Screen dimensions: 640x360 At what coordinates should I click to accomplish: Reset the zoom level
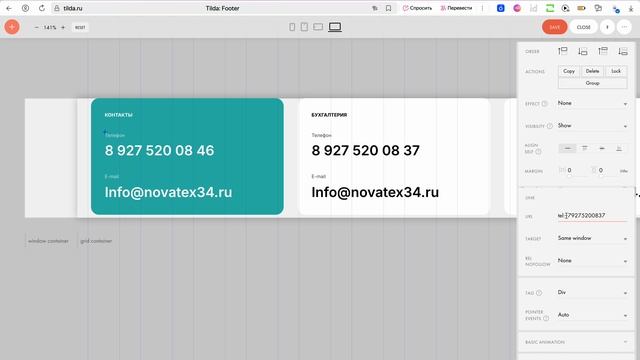click(80, 27)
